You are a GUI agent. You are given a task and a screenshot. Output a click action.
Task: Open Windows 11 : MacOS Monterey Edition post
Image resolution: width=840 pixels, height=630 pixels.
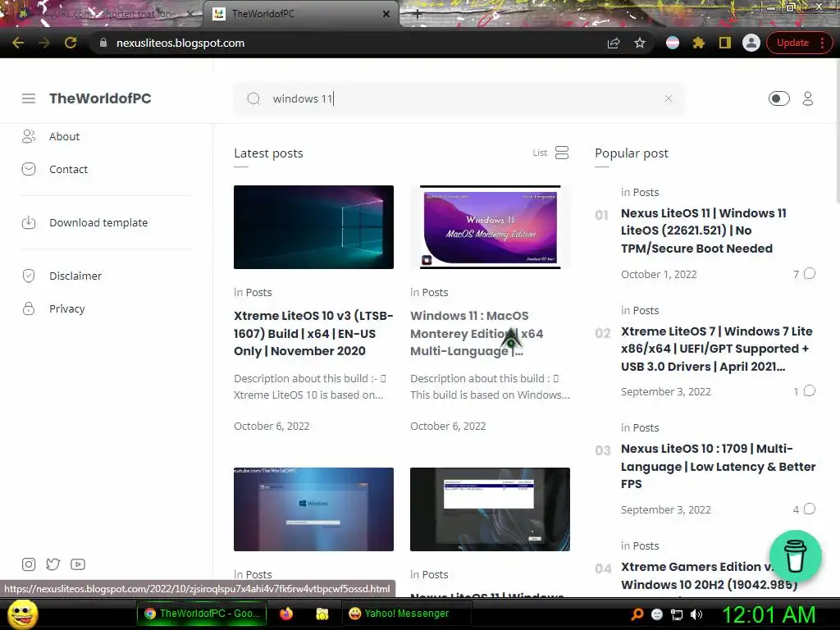477,333
